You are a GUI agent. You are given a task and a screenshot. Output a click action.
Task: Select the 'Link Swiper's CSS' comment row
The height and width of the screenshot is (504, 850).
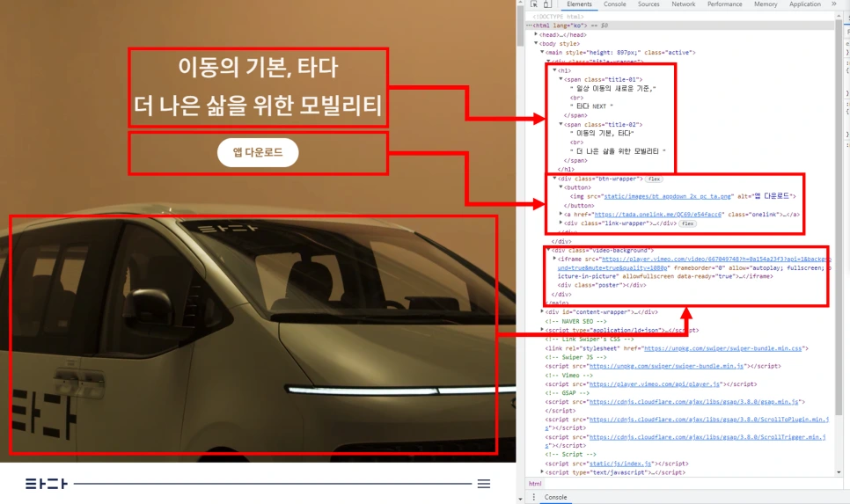coord(590,340)
